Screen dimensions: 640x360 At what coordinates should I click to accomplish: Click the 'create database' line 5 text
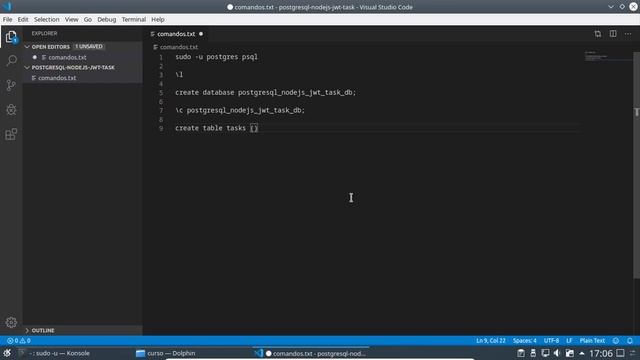point(265,93)
